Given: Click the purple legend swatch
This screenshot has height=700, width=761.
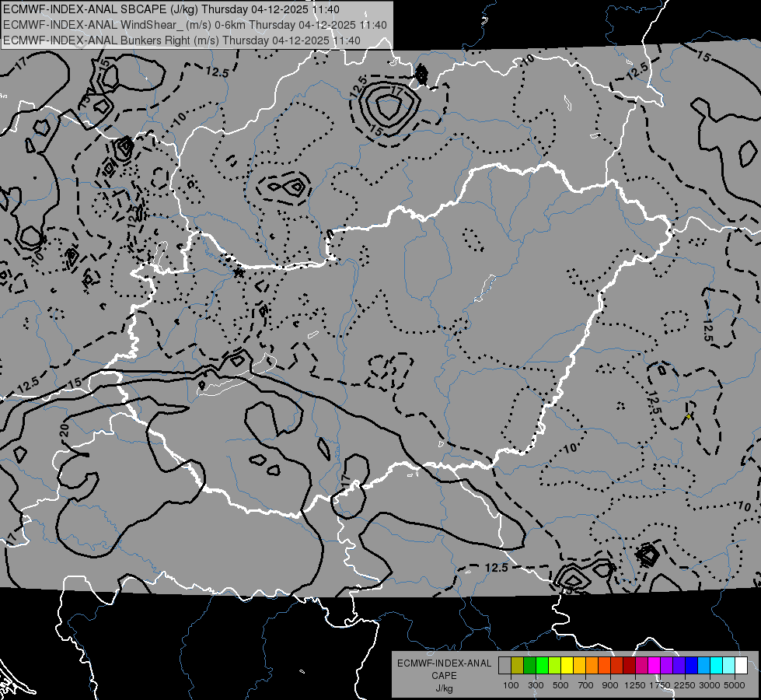Looking at the screenshot, I should point(666,665).
